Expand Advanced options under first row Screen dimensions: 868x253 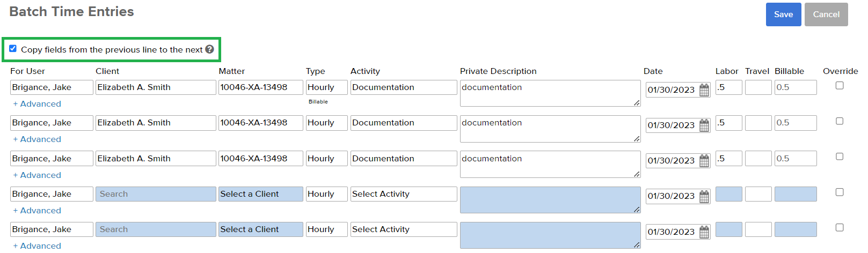point(37,104)
